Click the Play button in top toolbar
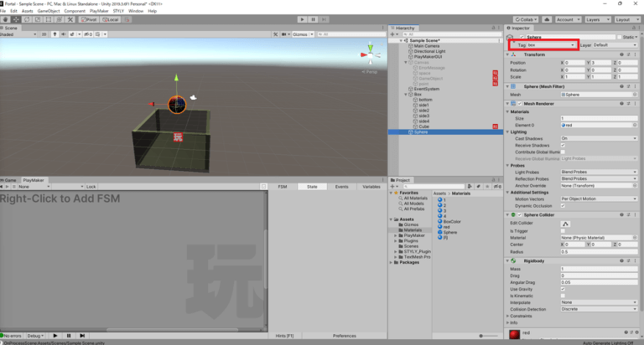Screen dimensions: 644x345 (x=302, y=19)
